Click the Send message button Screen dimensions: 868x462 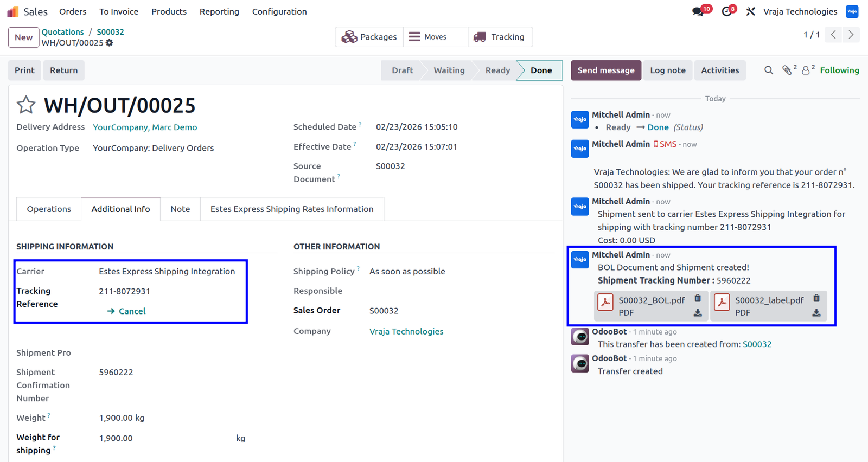pyautogui.click(x=606, y=70)
